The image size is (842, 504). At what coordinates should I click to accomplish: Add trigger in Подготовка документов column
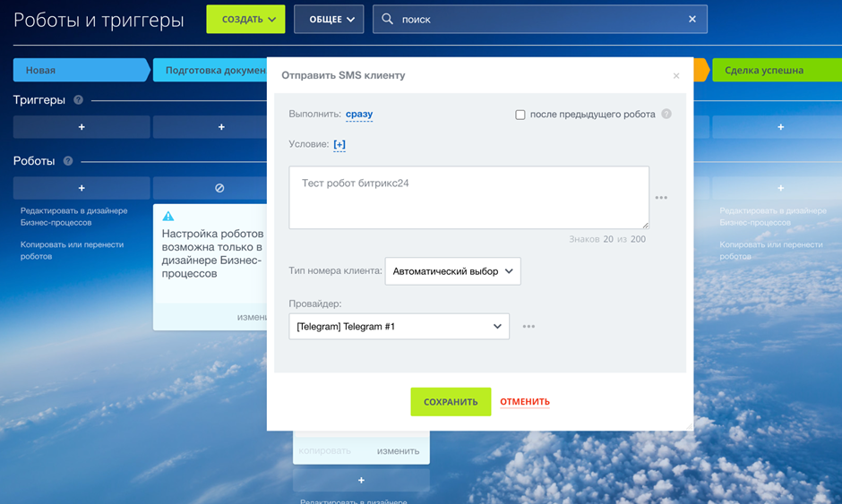[x=210, y=127]
